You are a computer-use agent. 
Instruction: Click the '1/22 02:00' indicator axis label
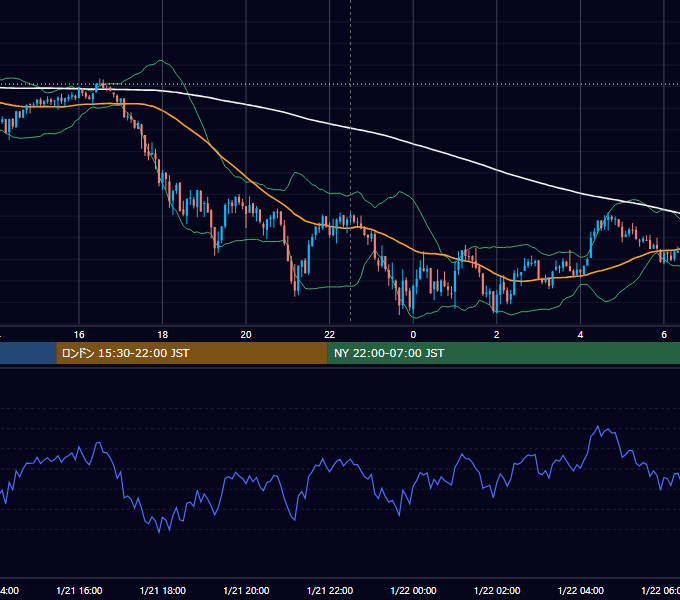(x=497, y=590)
